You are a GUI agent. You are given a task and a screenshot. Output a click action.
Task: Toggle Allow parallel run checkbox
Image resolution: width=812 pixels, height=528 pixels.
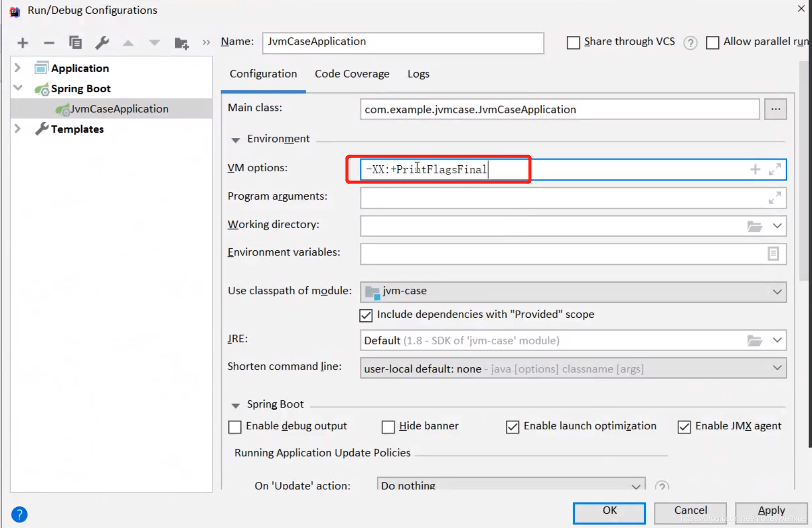pos(712,43)
